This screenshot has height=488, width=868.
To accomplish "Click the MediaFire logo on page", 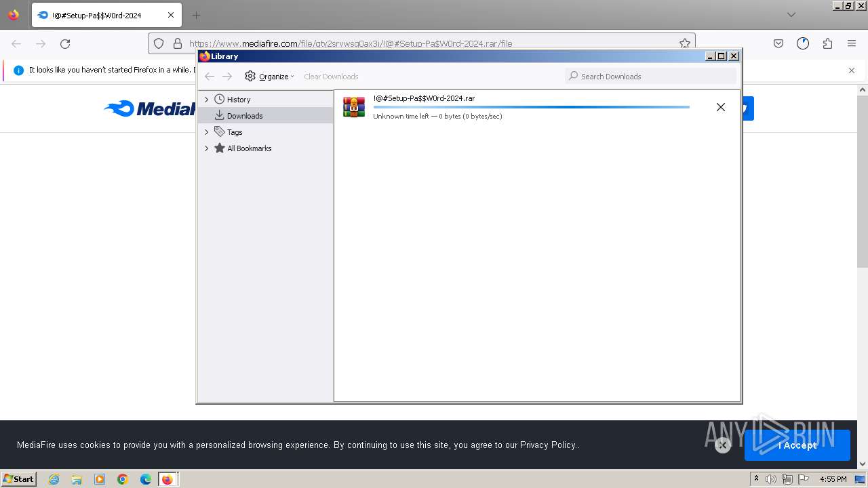I will pyautogui.click(x=150, y=108).
